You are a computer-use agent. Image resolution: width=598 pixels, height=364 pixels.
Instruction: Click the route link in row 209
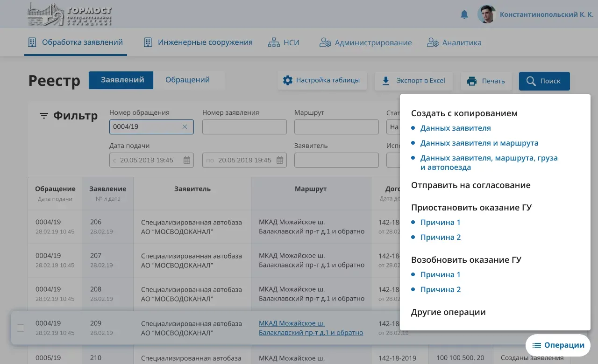coord(311,328)
